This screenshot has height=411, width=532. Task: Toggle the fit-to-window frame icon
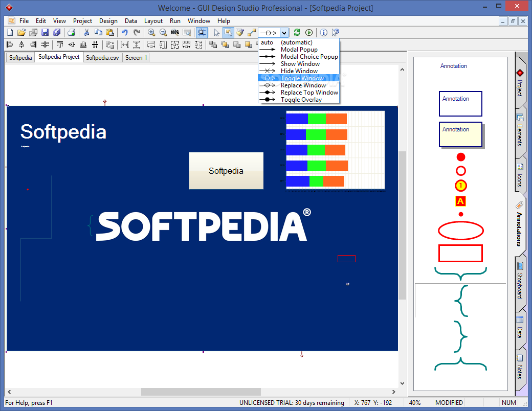click(x=202, y=33)
